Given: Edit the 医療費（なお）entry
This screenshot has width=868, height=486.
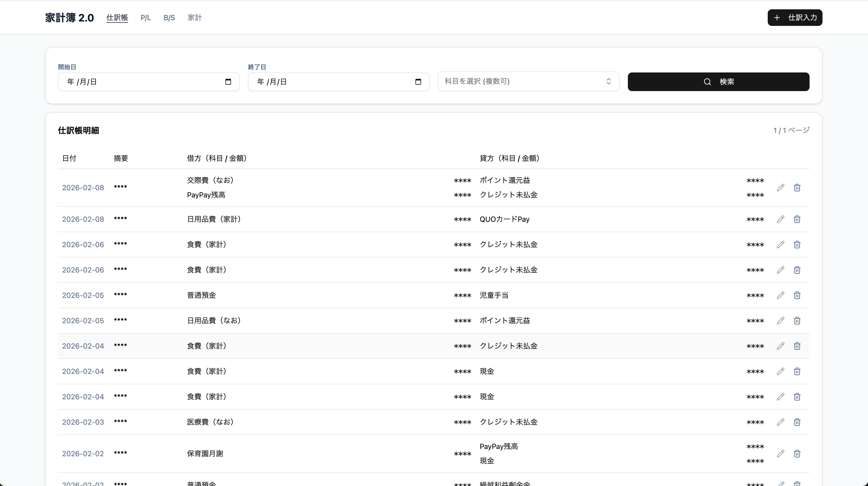Looking at the screenshot, I should pos(780,422).
